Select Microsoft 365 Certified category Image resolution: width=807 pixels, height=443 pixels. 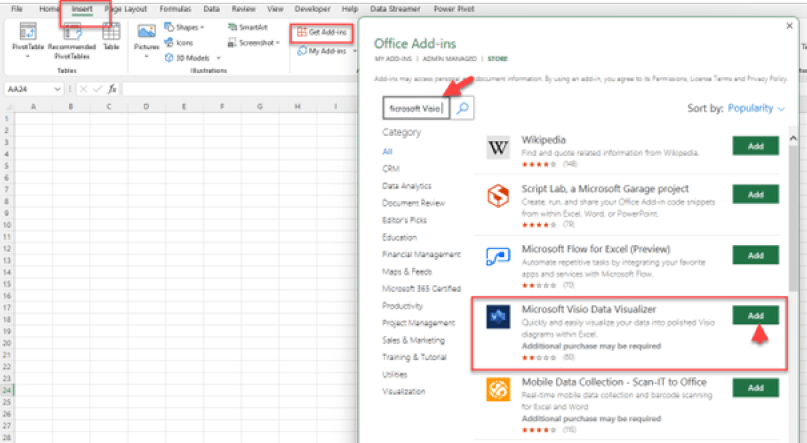(x=421, y=289)
